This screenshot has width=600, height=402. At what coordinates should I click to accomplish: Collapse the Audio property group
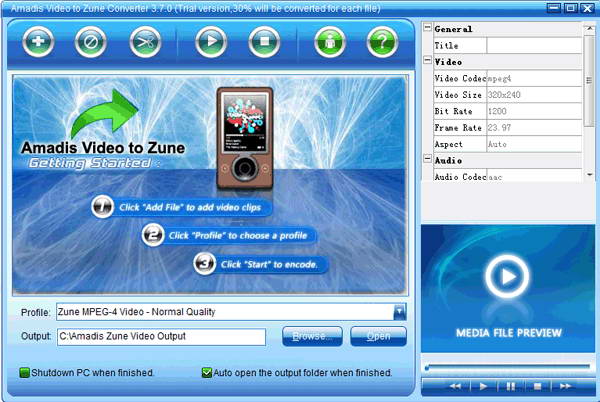427,158
